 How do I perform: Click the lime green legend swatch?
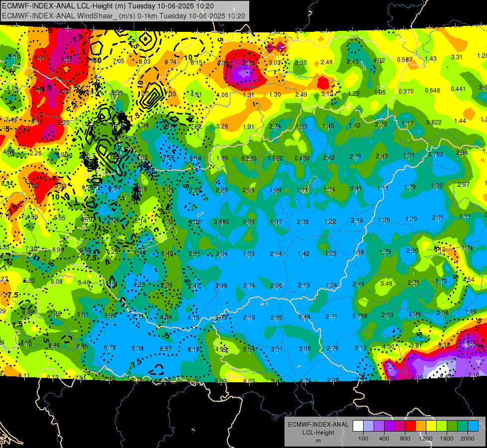pos(442,426)
